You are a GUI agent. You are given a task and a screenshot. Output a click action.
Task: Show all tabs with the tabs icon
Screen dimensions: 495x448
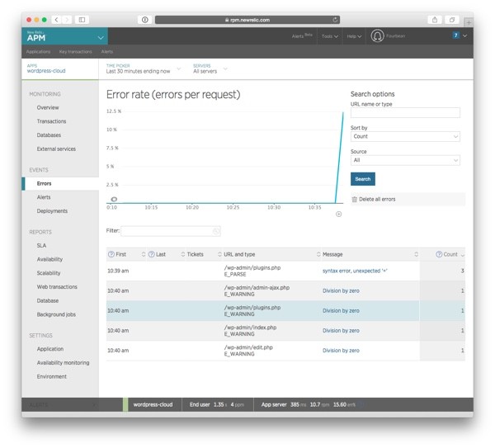pos(452,20)
